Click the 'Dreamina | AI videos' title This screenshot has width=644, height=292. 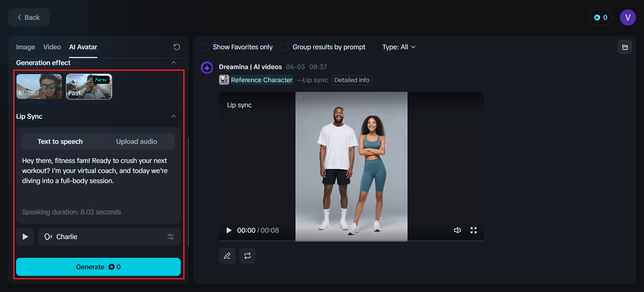(250, 67)
